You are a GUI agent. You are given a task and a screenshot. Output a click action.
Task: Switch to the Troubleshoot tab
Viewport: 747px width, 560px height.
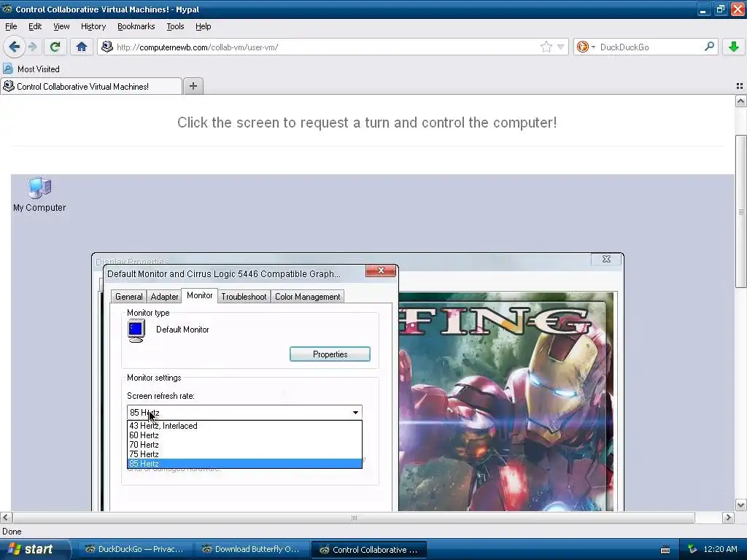[x=244, y=297]
